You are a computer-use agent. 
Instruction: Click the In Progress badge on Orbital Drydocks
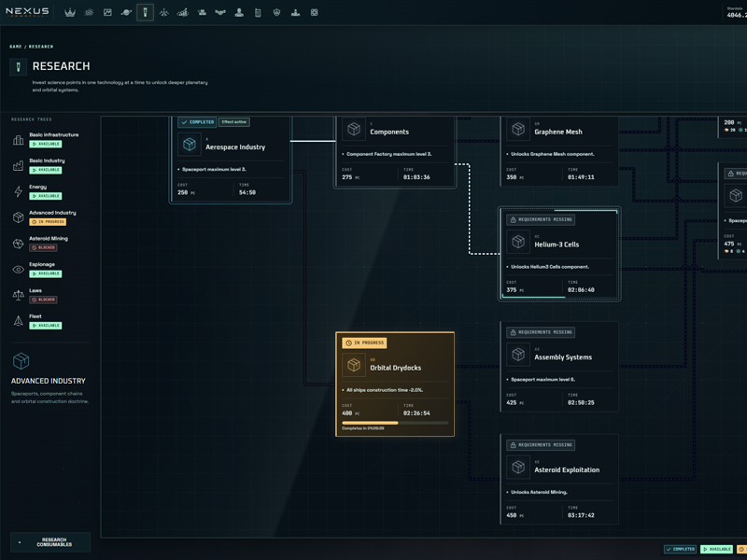point(364,343)
